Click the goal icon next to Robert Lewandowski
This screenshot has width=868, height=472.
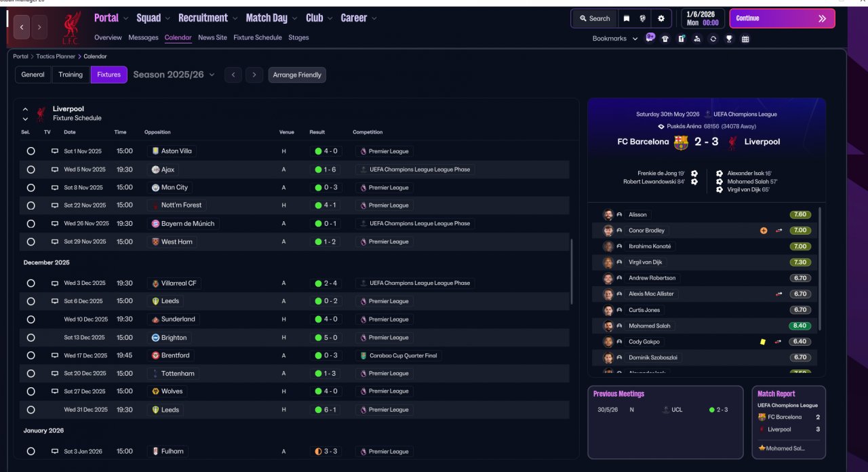[x=694, y=182]
